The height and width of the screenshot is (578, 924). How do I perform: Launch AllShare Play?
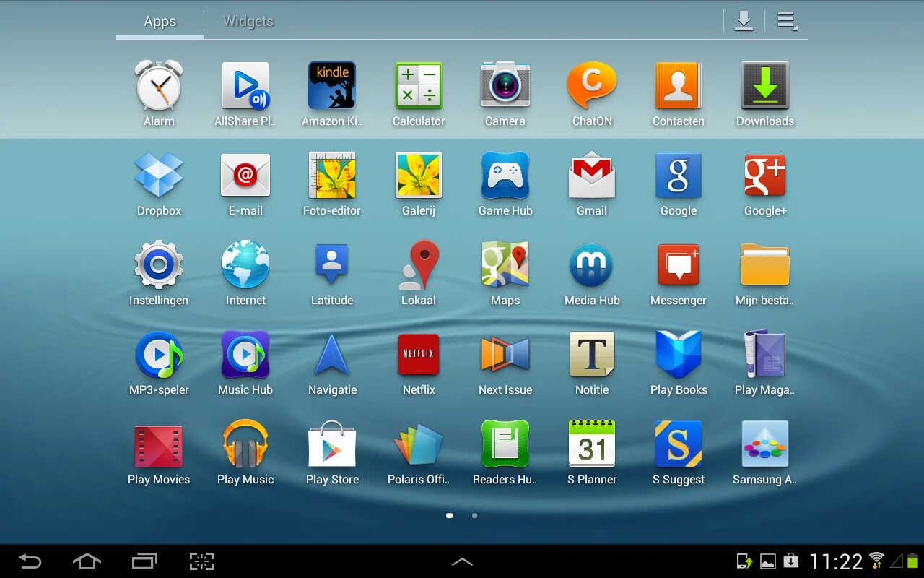tap(245, 86)
